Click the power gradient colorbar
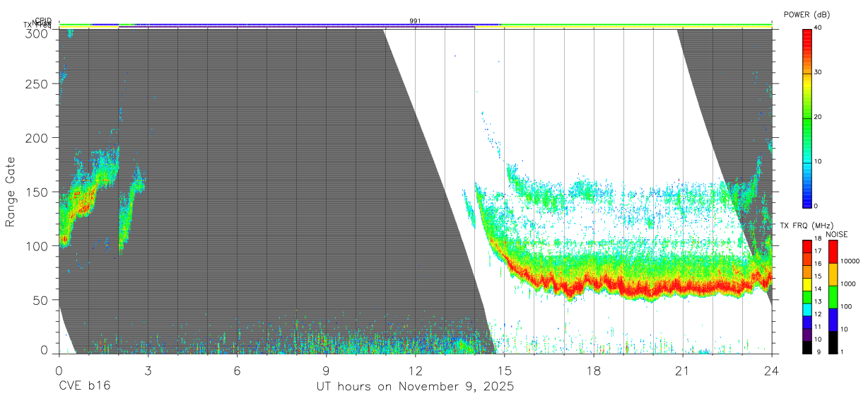 (807, 118)
